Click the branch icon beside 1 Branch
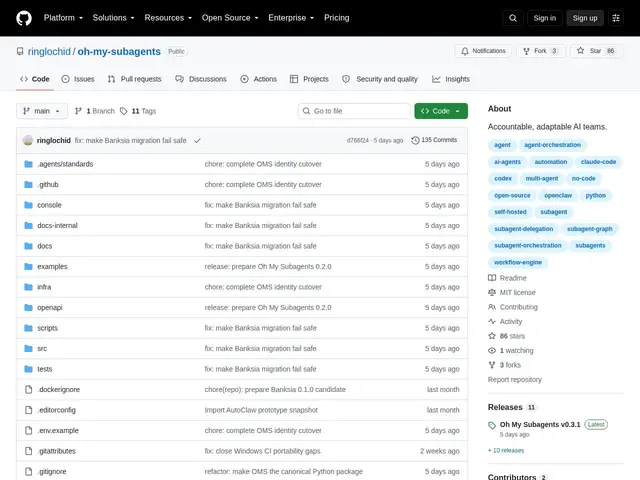Viewport: 640px width, 480px height. (78, 111)
